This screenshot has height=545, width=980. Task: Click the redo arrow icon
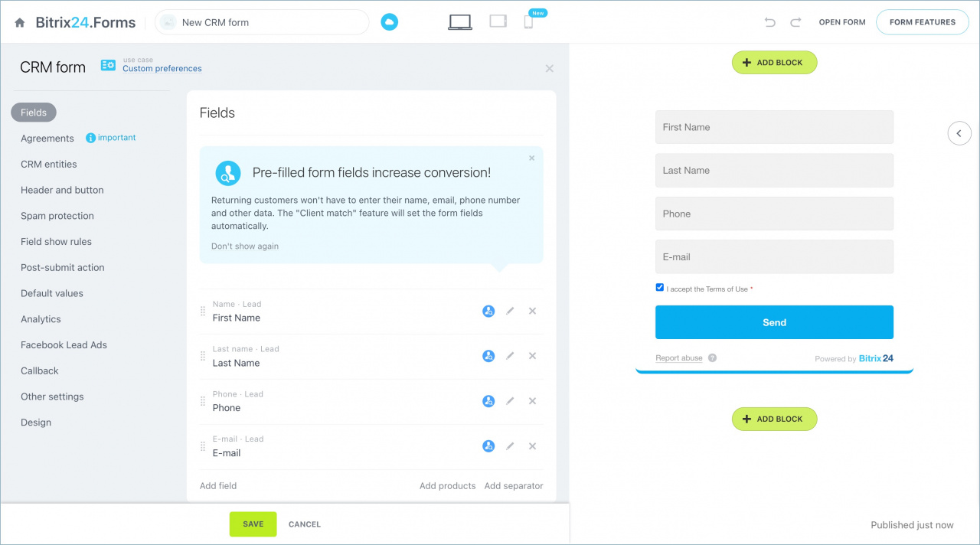pyautogui.click(x=795, y=22)
